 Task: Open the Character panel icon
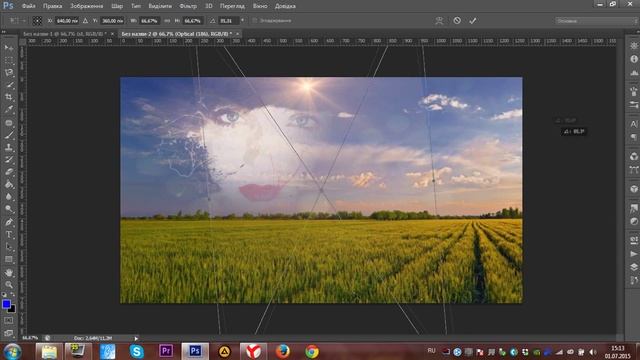point(633,124)
